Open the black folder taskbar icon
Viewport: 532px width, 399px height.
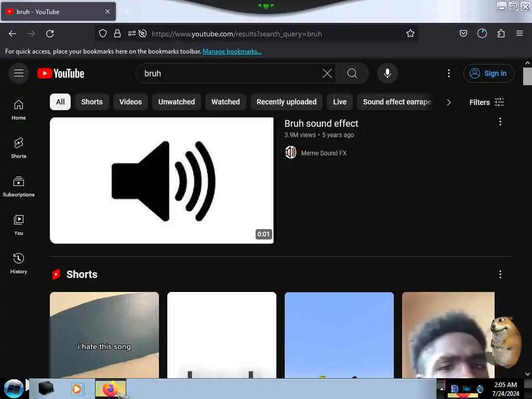[x=46, y=389]
